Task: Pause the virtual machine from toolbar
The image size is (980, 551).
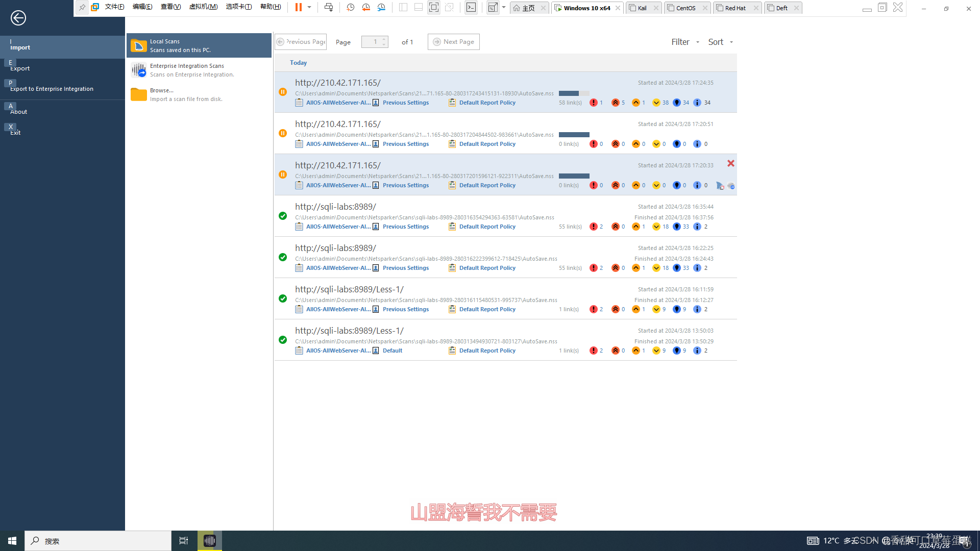Action: 299,7
